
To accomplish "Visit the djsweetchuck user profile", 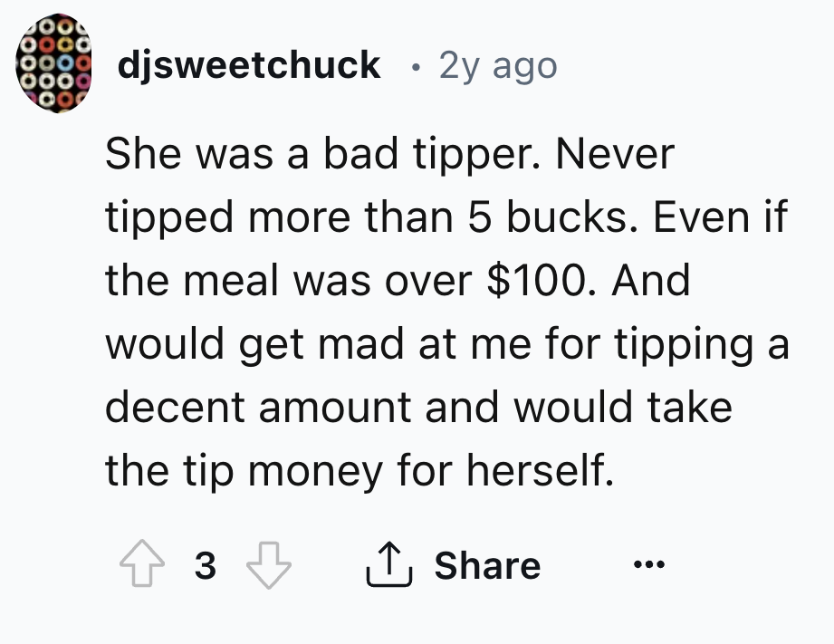I will click(x=248, y=65).
